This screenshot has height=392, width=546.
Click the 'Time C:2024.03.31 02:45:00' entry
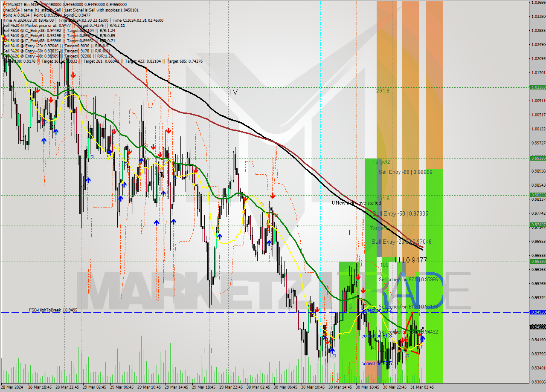pos(139,20)
